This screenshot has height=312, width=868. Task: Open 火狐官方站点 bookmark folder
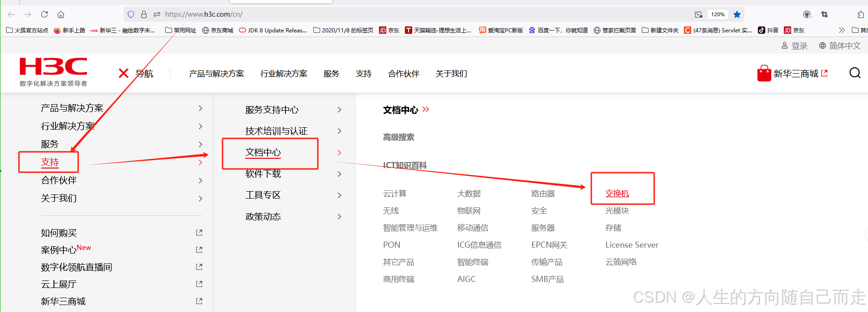(x=27, y=30)
